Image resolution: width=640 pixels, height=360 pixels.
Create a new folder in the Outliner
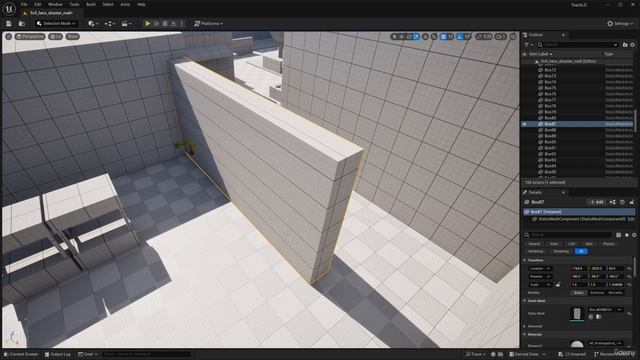click(x=625, y=44)
